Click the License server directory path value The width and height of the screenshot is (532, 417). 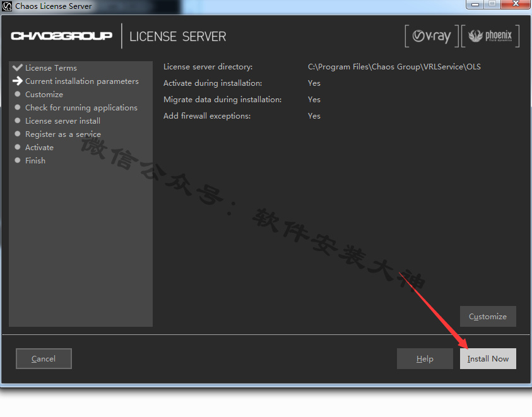(x=394, y=67)
